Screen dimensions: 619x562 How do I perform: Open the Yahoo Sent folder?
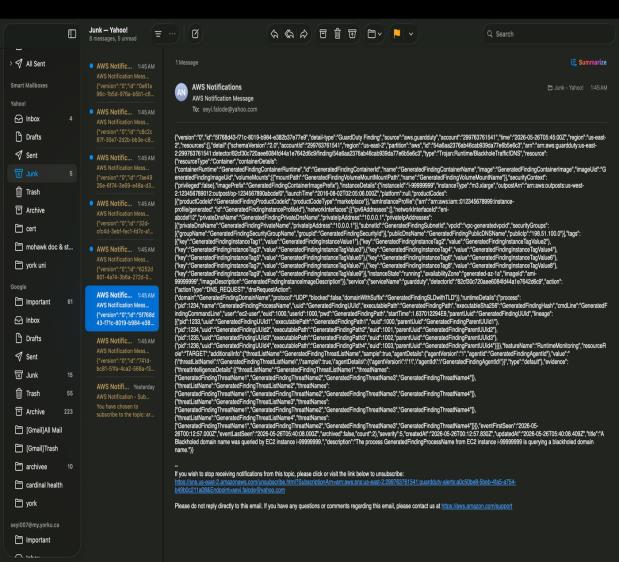coord(43,155)
